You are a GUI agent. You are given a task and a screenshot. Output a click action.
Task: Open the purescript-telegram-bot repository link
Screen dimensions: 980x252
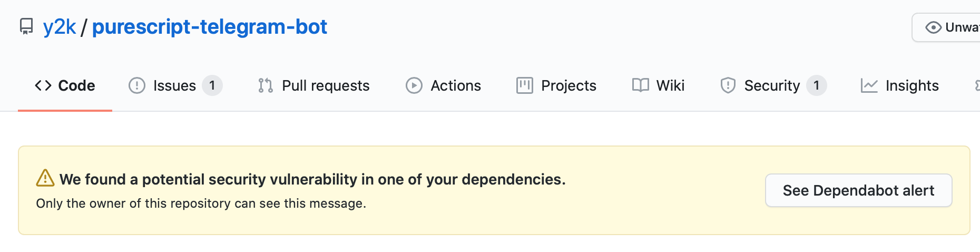[210, 27]
